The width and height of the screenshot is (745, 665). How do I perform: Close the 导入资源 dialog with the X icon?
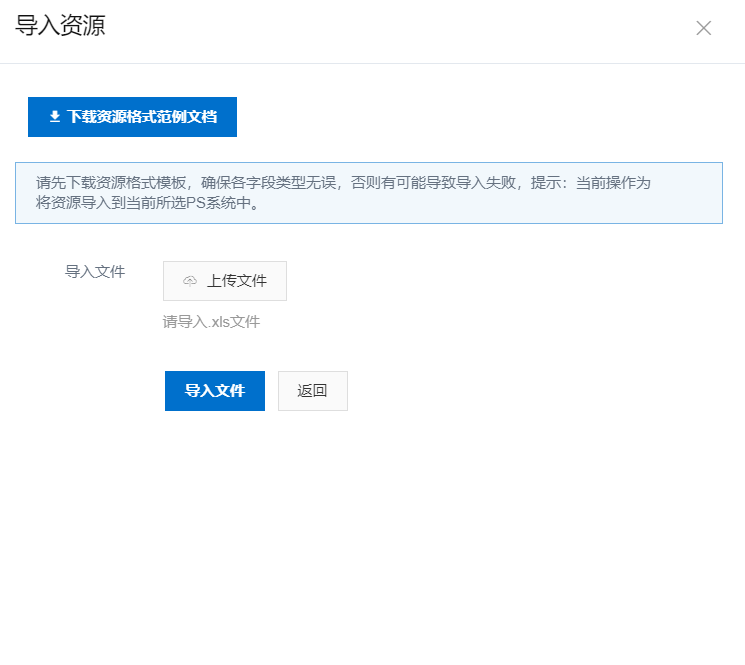pyautogui.click(x=703, y=28)
